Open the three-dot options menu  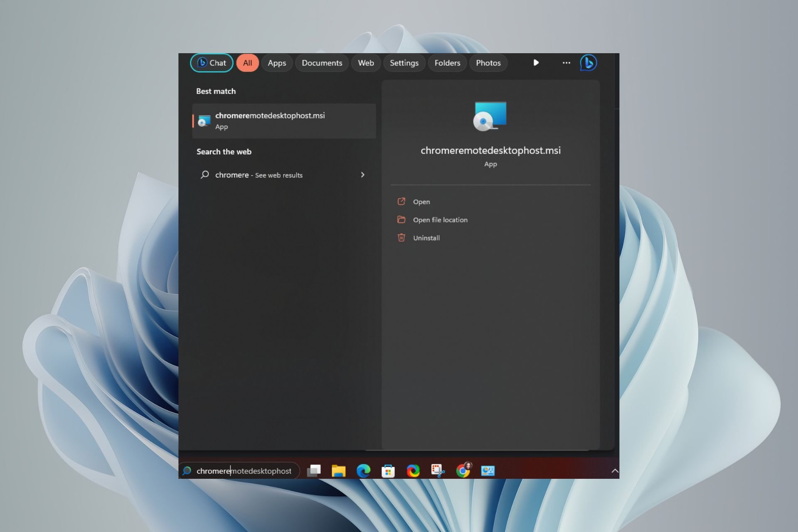(566, 63)
